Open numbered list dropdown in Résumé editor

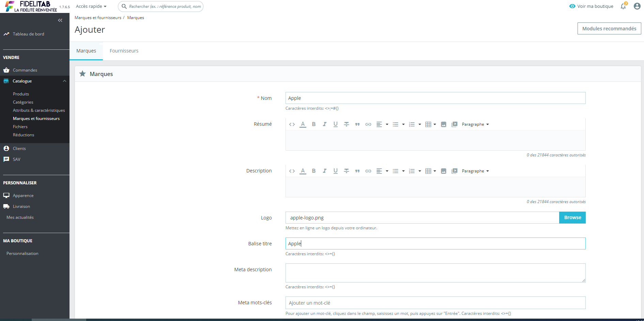click(415, 124)
